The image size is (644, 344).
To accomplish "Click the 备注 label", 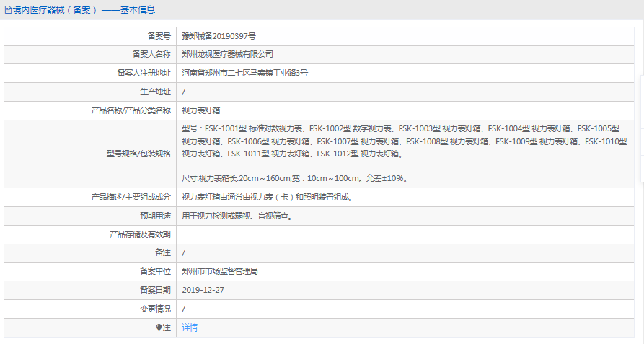I will pyautogui.click(x=163, y=252).
